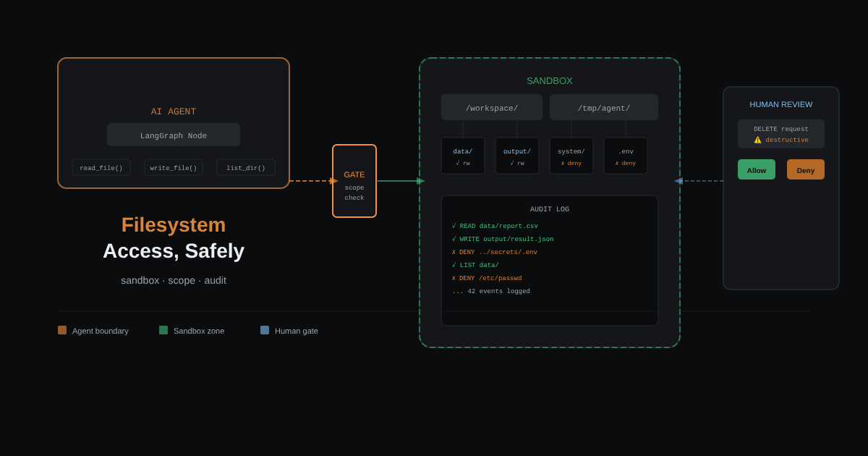The width and height of the screenshot is (868, 456).
Task: Click the LangGraph Node box
Action: 174,135
